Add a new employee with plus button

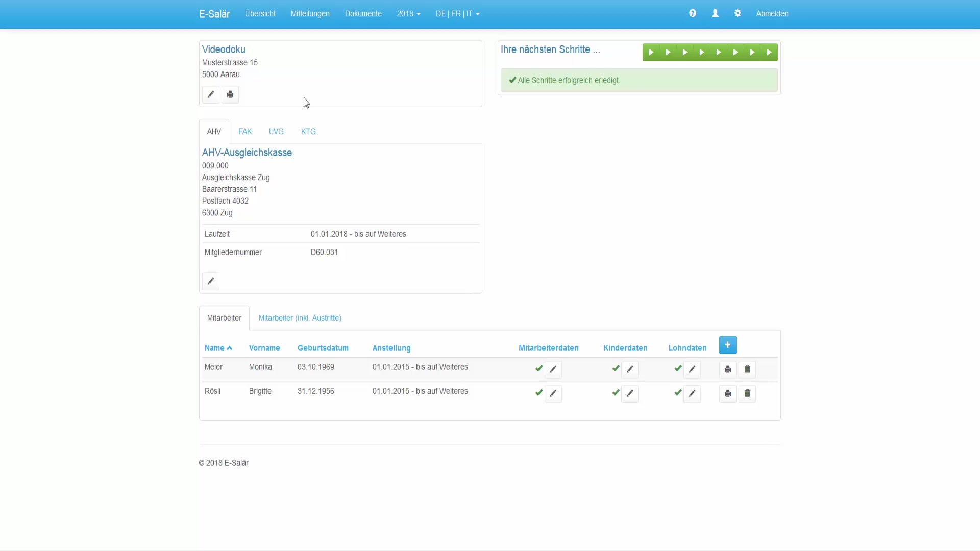[727, 345]
